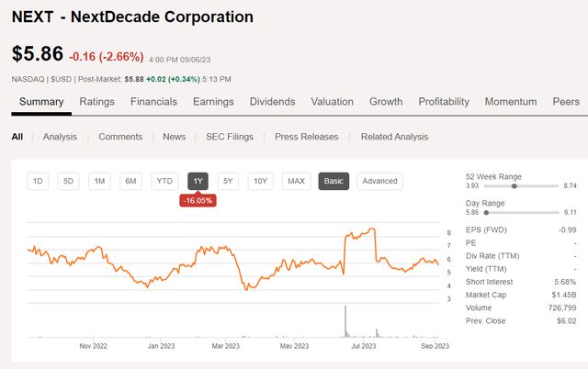Image resolution: width=588 pixels, height=369 pixels.
Task: View the Profitability tab
Action: tap(444, 102)
